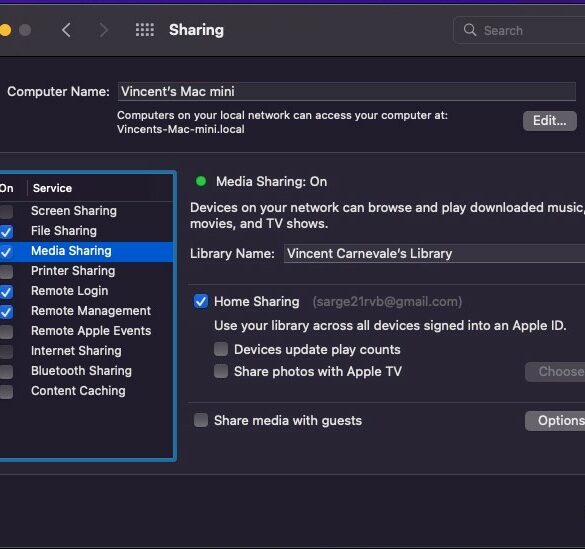Click into the Library Name field
The height and width of the screenshot is (549, 585).
click(x=434, y=254)
